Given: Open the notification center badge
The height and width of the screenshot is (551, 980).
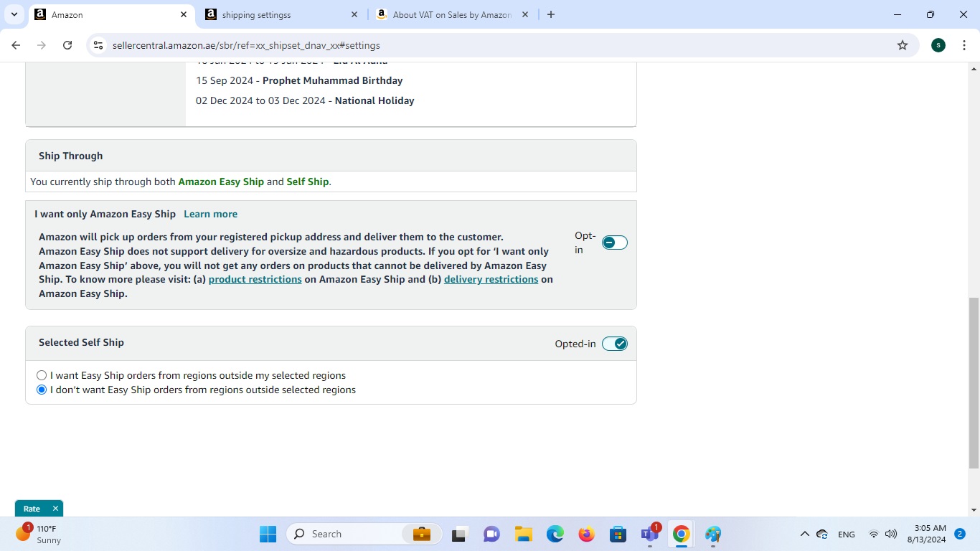Looking at the screenshot, I should (x=960, y=534).
